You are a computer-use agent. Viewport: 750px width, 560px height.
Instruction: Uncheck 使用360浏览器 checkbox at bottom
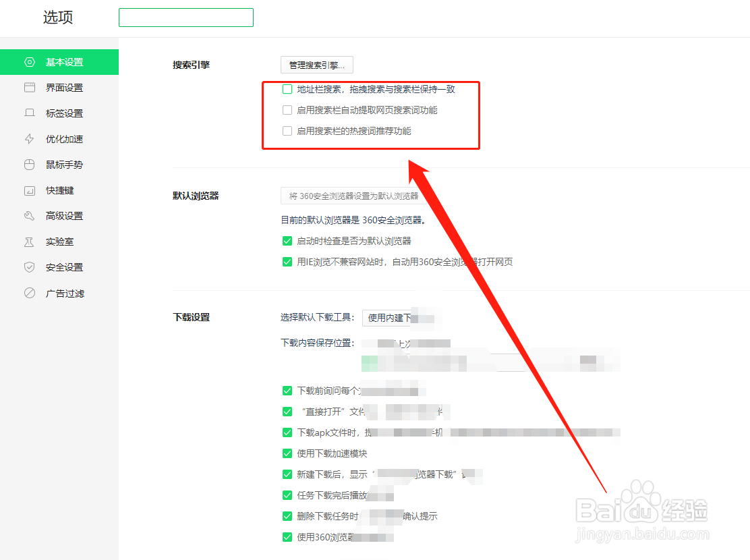[x=287, y=537]
